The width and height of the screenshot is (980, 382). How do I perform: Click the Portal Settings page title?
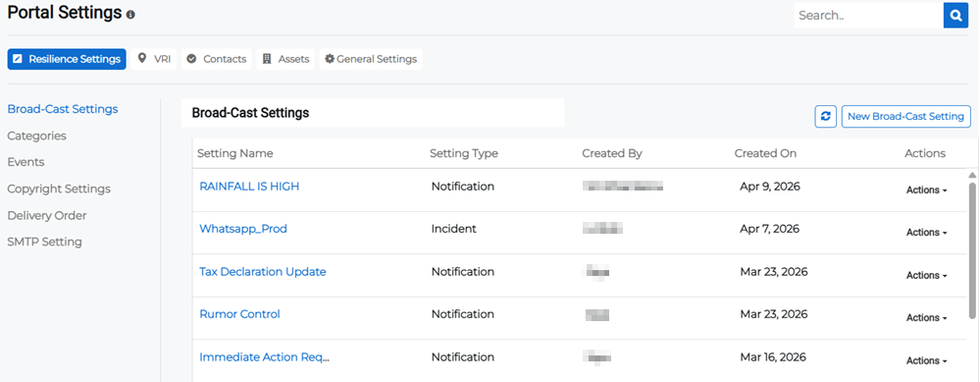[x=65, y=13]
